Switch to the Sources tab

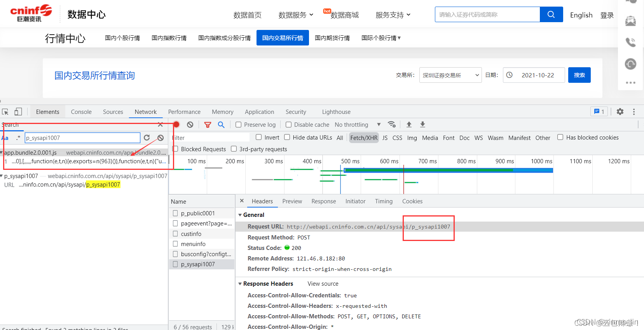pyautogui.click(x=113, y=112)
